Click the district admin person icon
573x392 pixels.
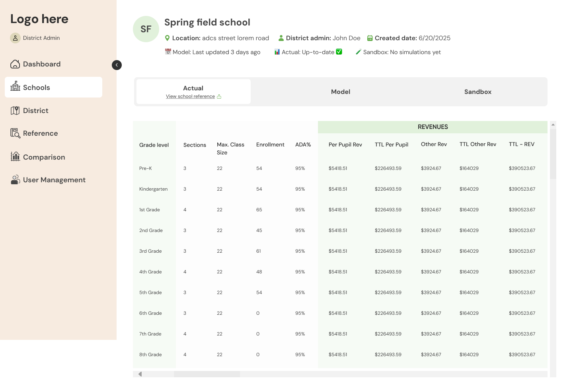(x=281, y=38)
